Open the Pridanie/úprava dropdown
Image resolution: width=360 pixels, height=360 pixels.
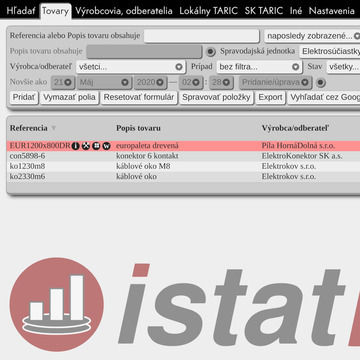tap(275, 82)
